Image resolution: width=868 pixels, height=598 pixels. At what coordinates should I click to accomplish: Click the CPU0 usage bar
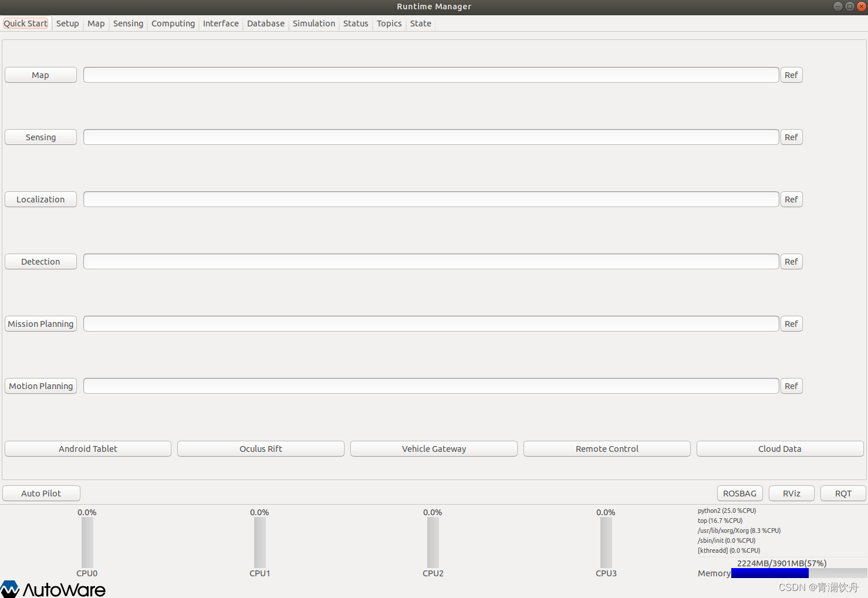(87, 542)
